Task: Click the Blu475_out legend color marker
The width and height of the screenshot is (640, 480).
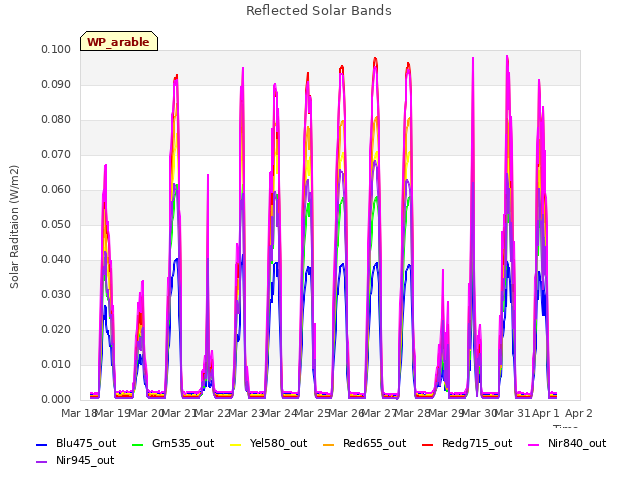Action: click(42, 444)
